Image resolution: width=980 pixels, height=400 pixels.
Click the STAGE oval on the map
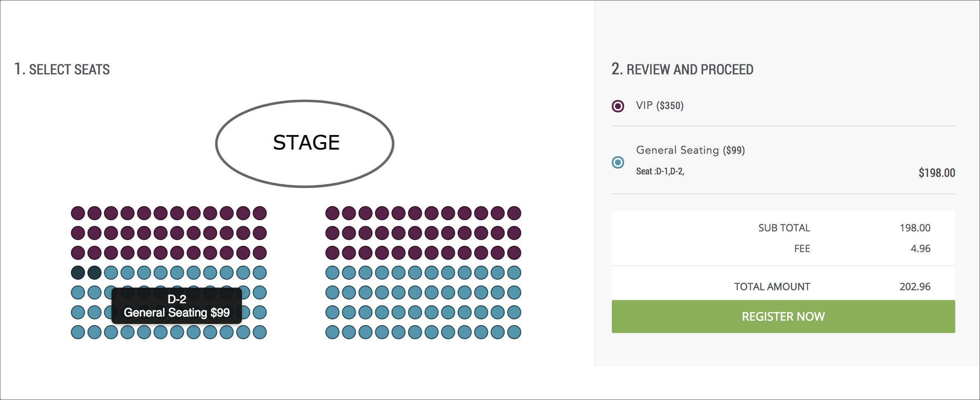coord(305,143)
